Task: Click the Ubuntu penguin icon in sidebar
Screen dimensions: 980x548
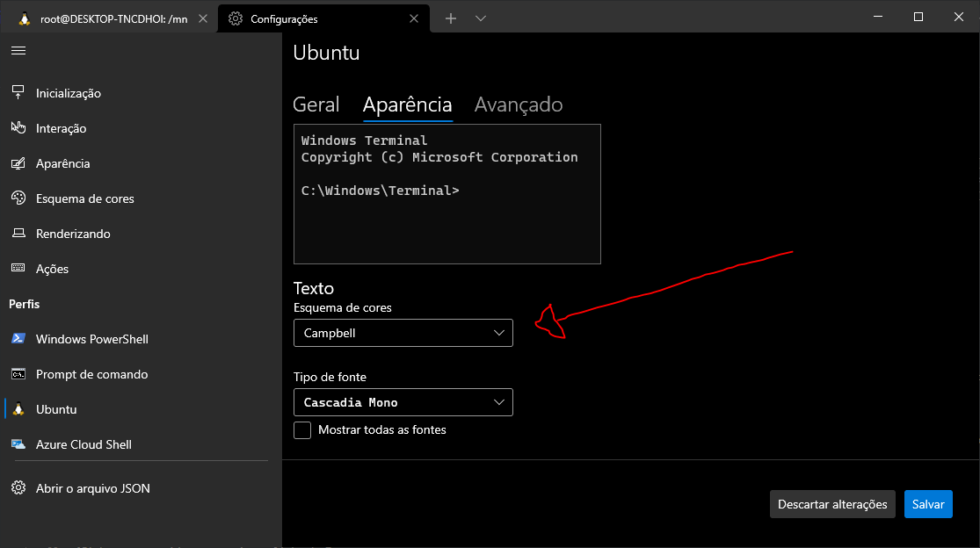Action: click(18, 409)
